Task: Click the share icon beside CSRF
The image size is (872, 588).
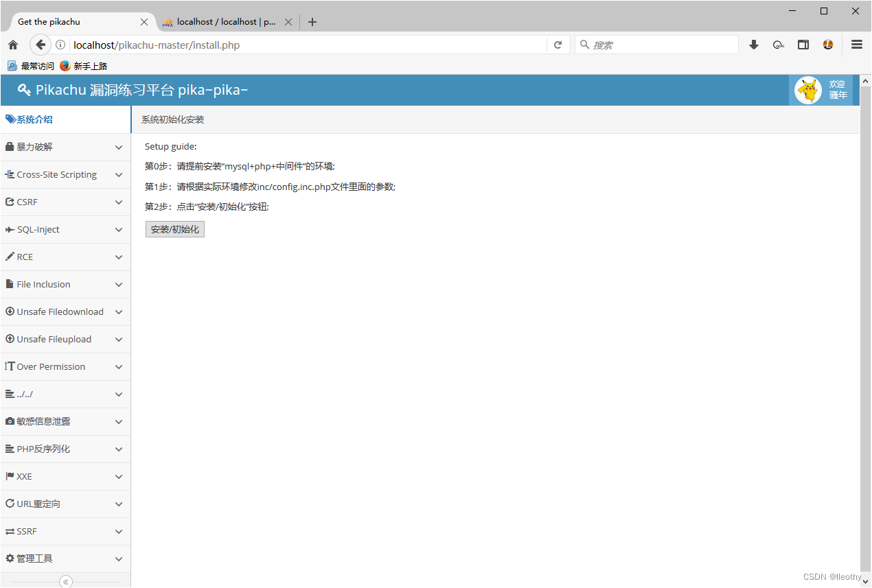Action: (x=10, y=202)
